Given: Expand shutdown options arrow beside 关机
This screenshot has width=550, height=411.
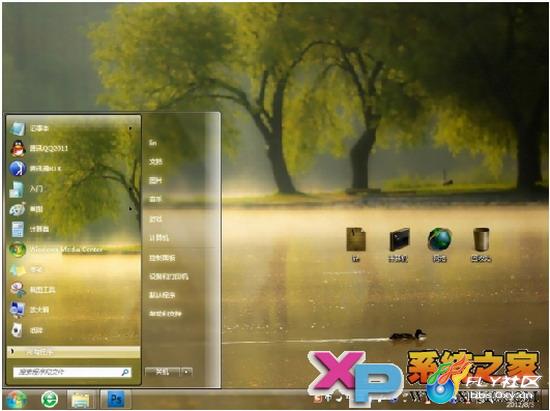Looking at the screenshot, I should tap(187, 372).
